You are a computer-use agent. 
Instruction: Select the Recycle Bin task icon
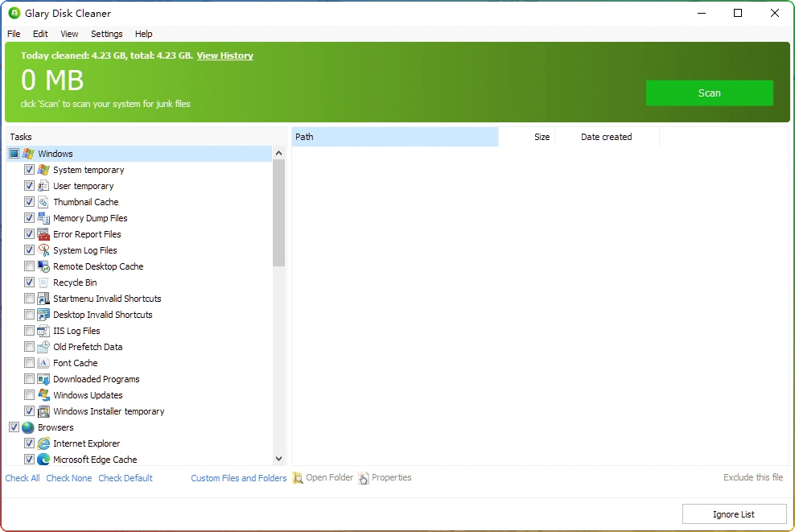(44, 282)
